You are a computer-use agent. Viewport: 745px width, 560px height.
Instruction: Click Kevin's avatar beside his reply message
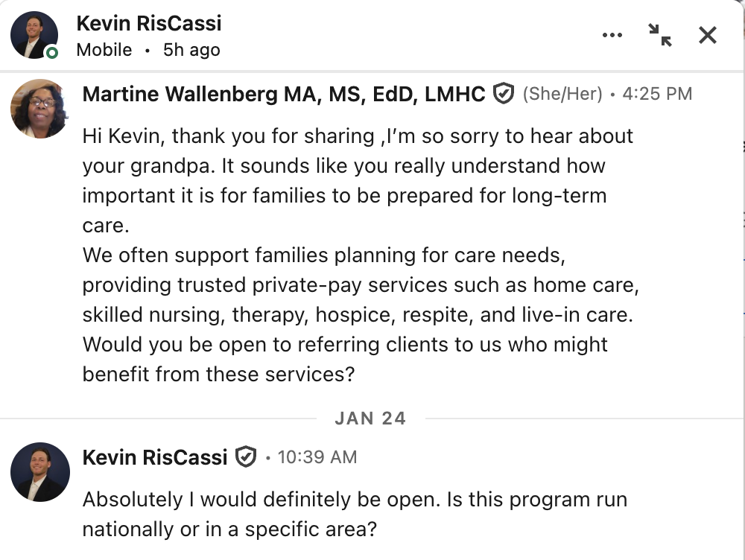39,472
